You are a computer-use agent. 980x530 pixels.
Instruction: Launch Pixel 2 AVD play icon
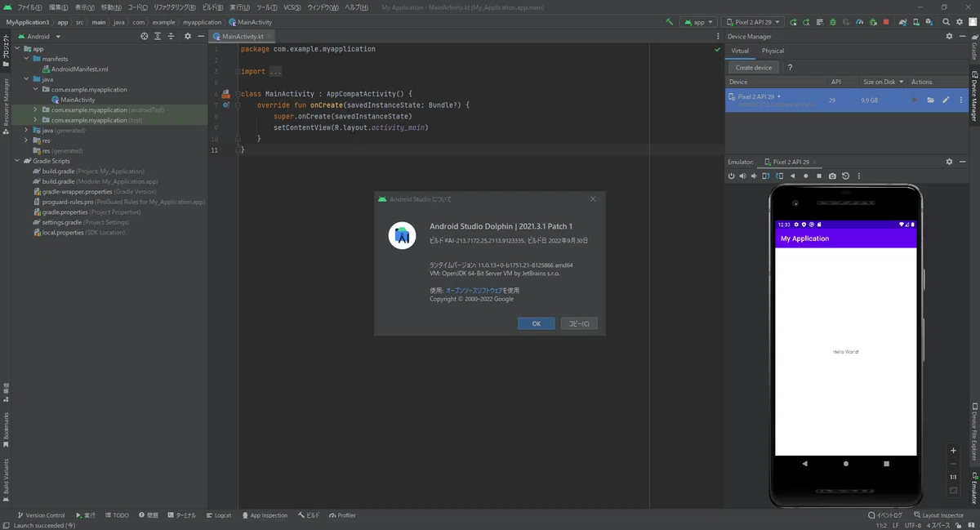(914, 100)
